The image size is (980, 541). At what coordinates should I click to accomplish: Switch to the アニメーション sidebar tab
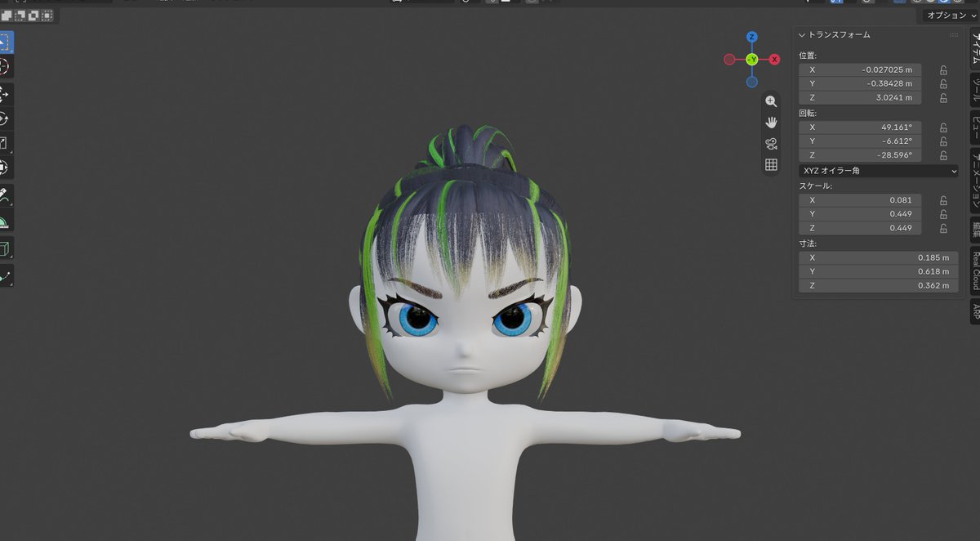pyautogui.click(x=974, y=180)
